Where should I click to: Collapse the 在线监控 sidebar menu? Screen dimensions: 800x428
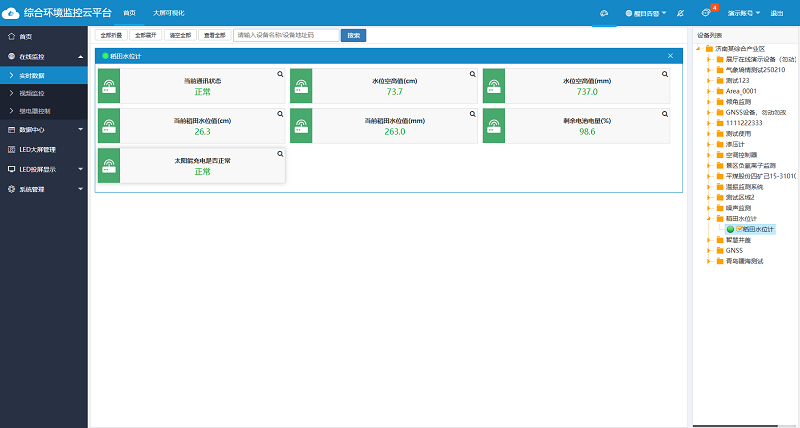pos(44,58)
